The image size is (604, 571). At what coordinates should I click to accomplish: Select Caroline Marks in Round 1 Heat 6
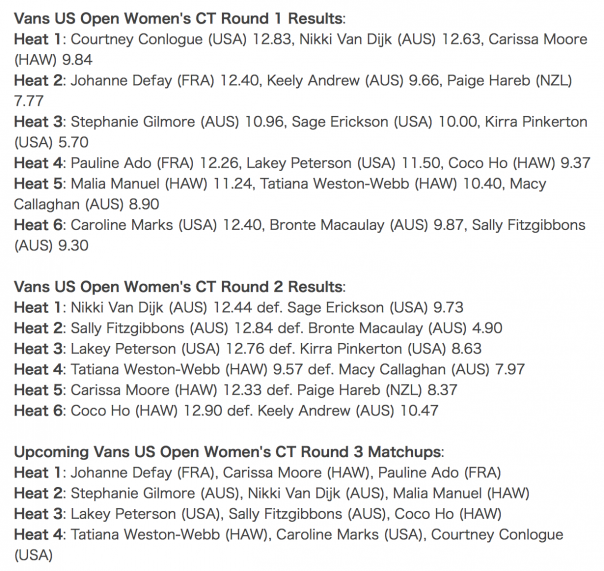pos(122,225)
